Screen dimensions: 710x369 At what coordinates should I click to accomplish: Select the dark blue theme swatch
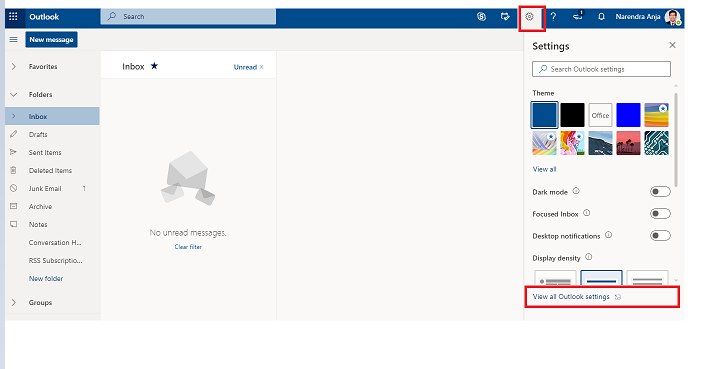point(544,115)
